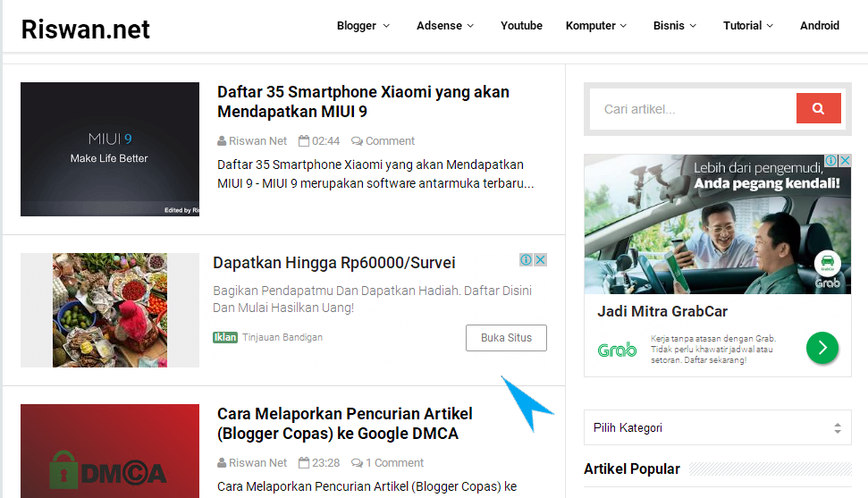Click author Riswan Net on the DMCA post

(258, 463)
